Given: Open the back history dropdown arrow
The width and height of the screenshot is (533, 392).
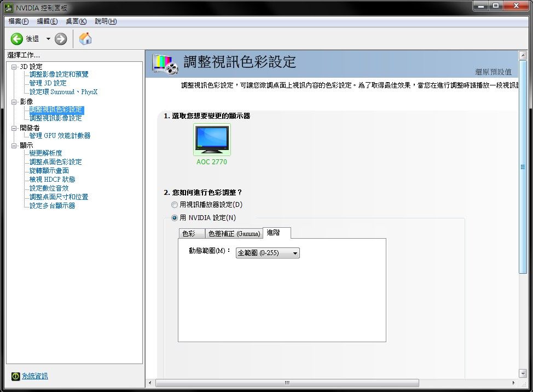Looking at the screenshot, I should 48,39.
